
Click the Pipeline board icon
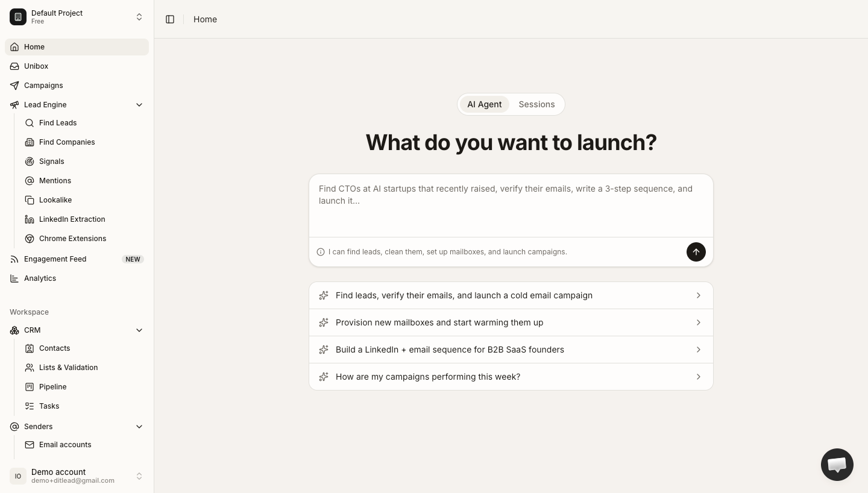pyautogui.click(x=30, y=387)
